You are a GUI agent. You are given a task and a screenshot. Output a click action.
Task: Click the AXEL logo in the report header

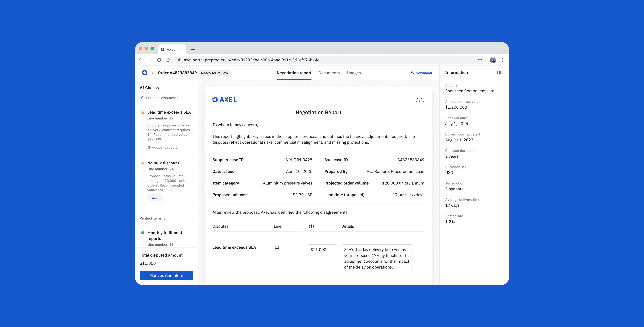point(225,100)
